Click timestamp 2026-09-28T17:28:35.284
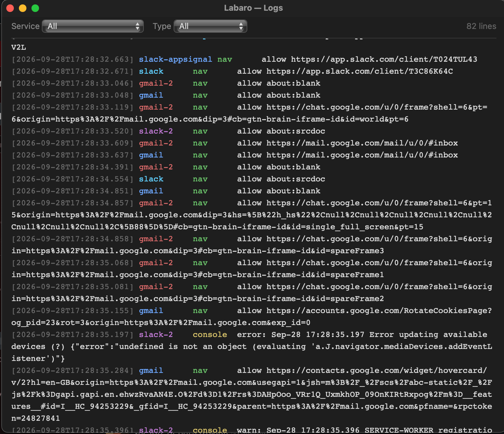This screenshot has height=434, width=504. [x=73, y=370]
